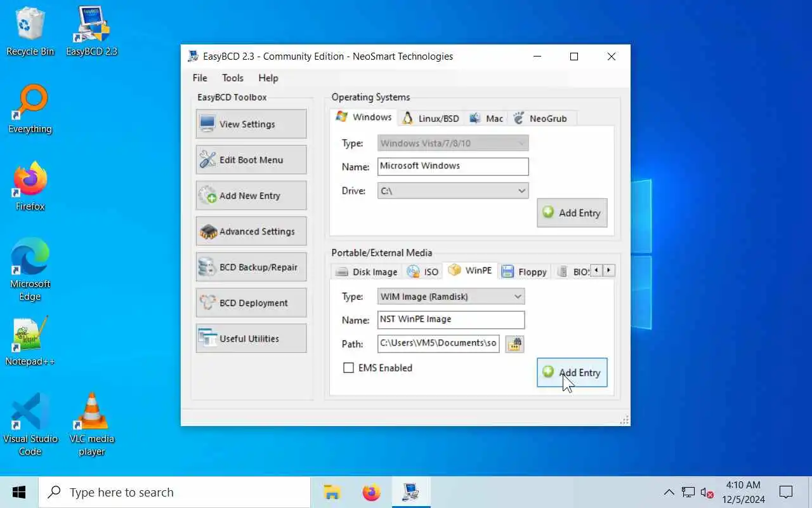Add Entry for the WinPE image
Viewport: 812px width, 508px height.
click(x=572, y=373)
